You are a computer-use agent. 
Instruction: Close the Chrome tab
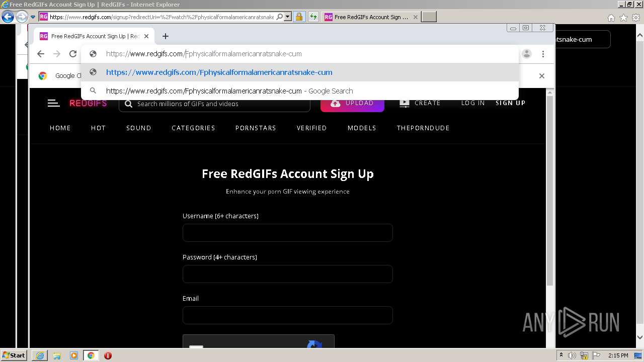coord(146,36)
